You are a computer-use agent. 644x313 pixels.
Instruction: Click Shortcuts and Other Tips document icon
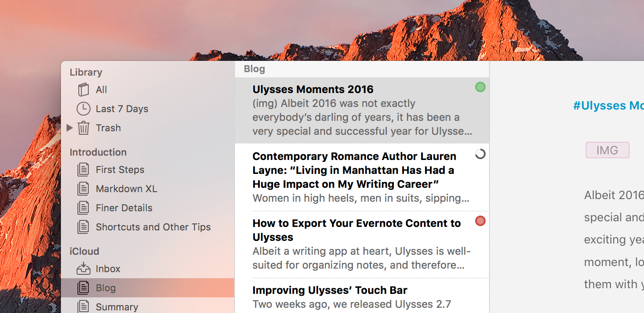(x=83, y=227)
